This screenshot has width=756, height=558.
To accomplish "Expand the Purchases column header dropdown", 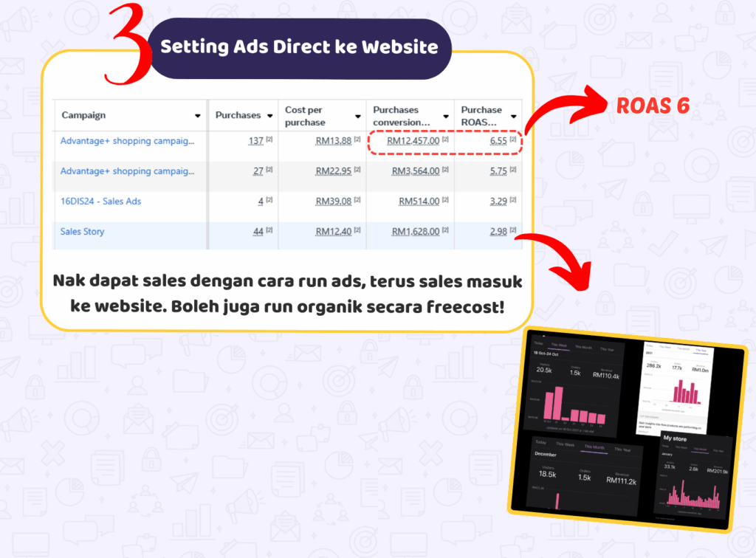I will coord(267,116).
